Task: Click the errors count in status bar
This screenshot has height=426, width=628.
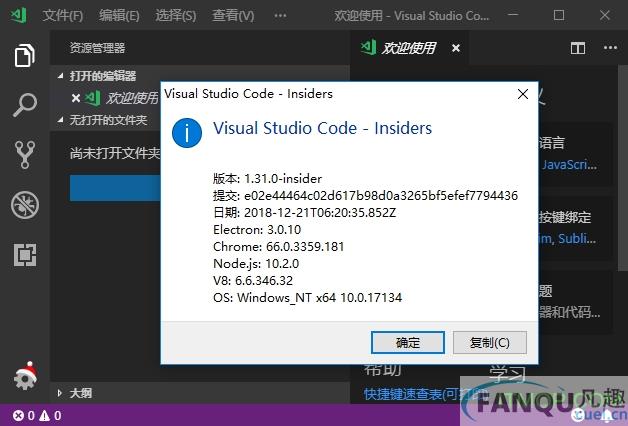Action: coord(24,416)
